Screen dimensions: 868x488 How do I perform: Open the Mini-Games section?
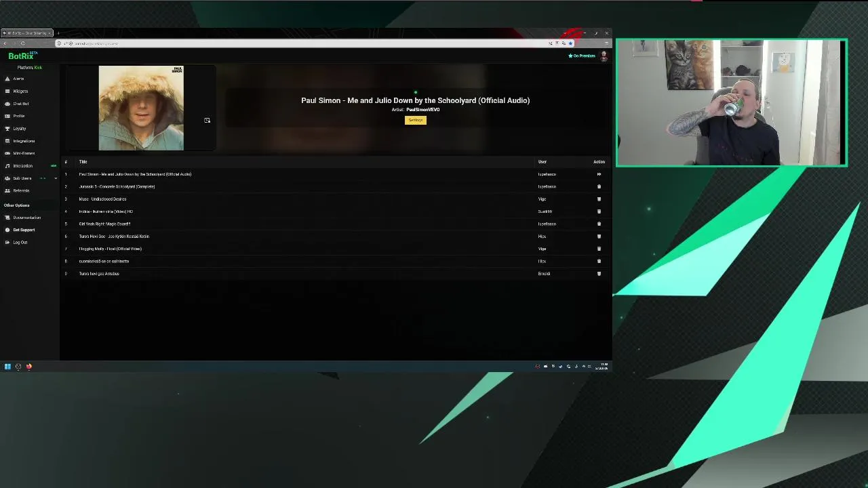(23, 153)
